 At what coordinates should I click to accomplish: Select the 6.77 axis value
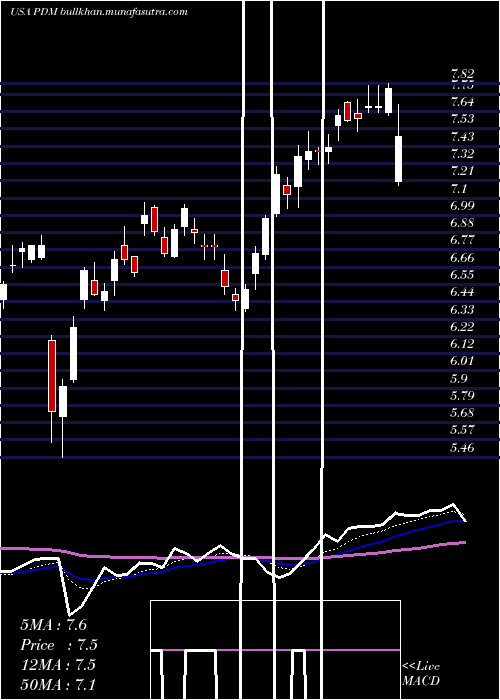[x=462, y=240]
